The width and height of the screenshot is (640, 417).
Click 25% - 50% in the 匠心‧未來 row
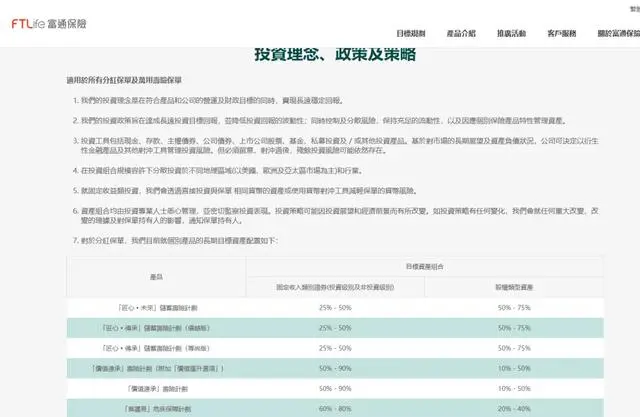pyautogui.click(x=335, y=308)
